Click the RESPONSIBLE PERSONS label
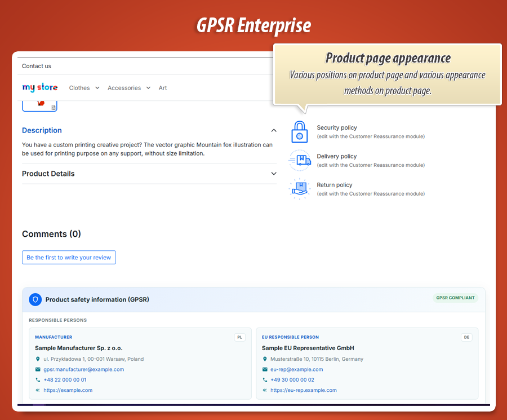This screenshot has height=420, width=507. click(x=58, y=320)
